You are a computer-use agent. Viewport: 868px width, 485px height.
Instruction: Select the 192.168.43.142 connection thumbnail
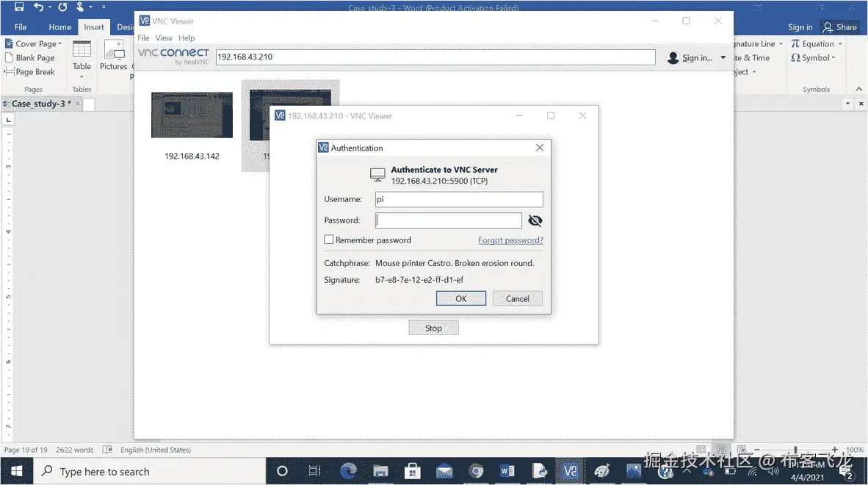(x=192, y=115)
